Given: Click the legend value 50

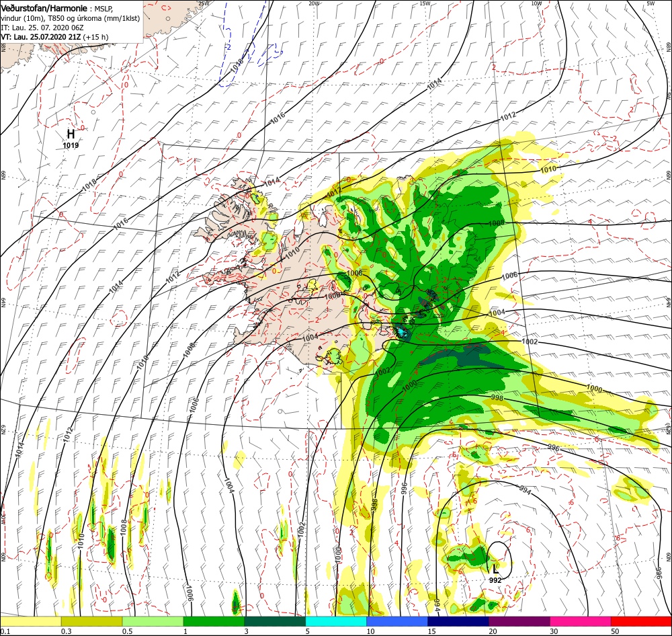Looking at the screenshot, I should point(615,631).
